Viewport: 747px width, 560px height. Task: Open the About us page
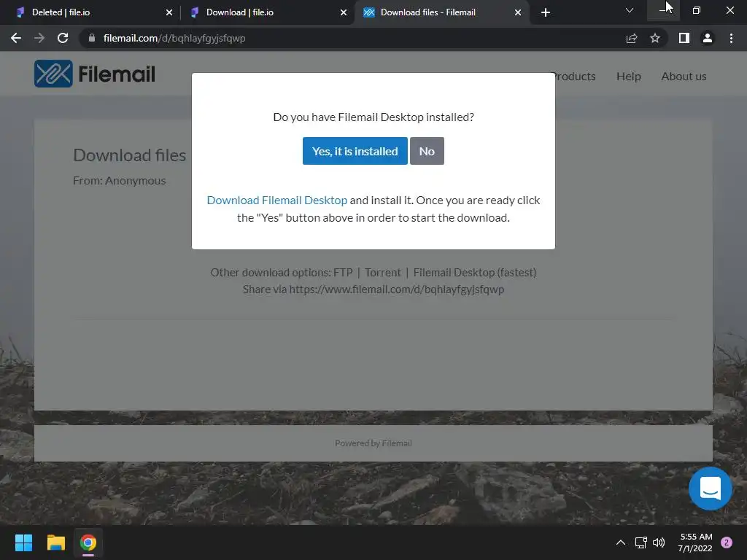tap(684, 76)
